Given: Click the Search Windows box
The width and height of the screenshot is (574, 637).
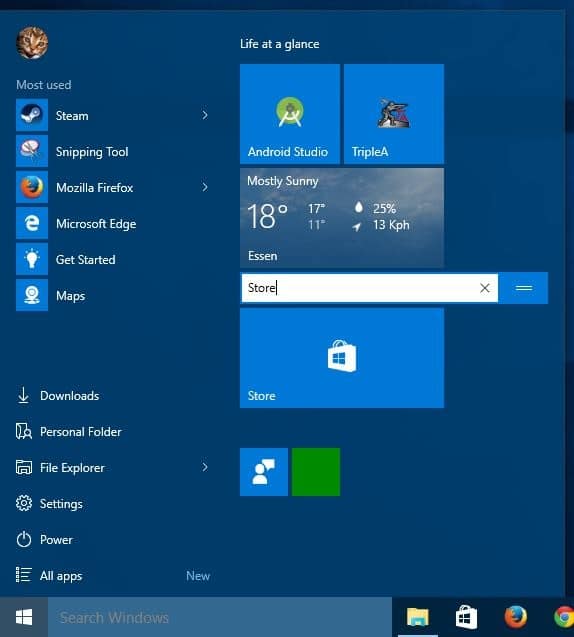Looking at the screenshot, I should point(220,618).
